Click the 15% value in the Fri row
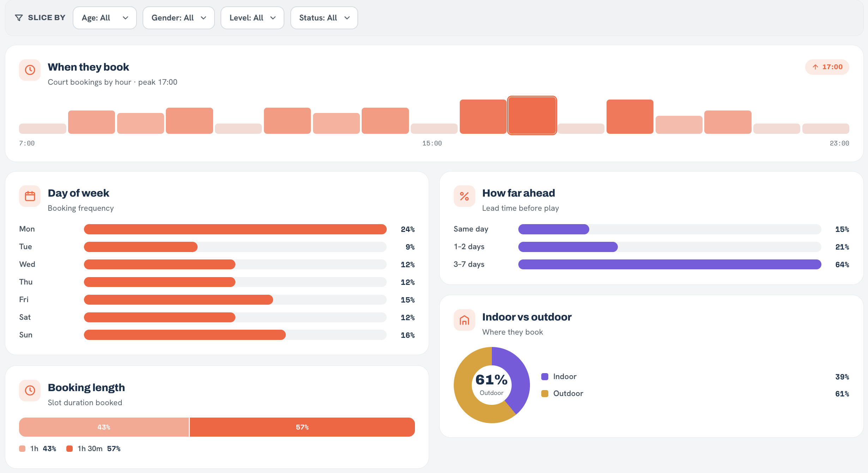This screenshot has height=473, width=868. [408, 300]
